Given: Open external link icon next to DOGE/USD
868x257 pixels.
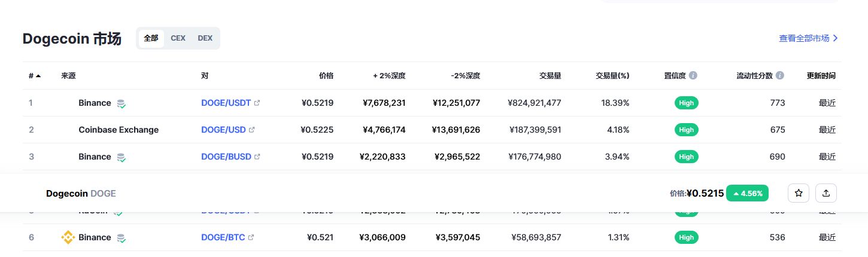Looking at the screenshot, I should [252, 130].
